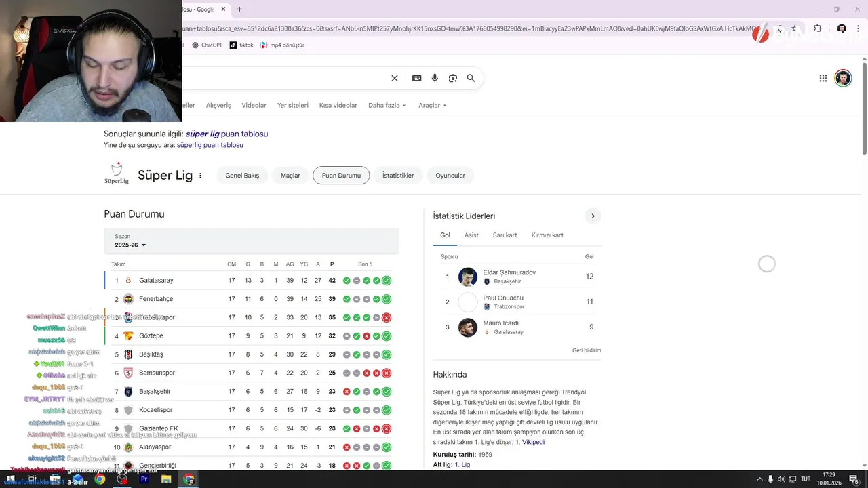Open the taskbar clock showing 17:29
The width and height of the screenshot is (868, 488).
pos(829,479)
